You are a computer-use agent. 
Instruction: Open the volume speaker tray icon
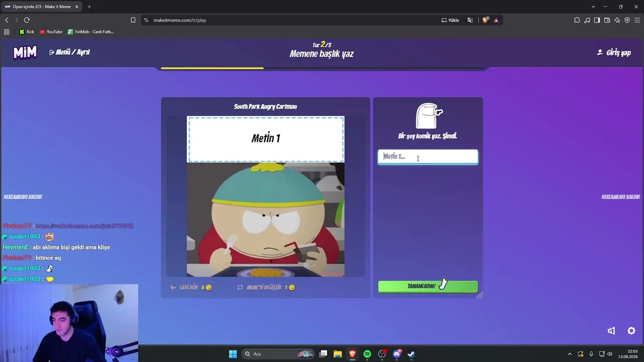point(610,354)
